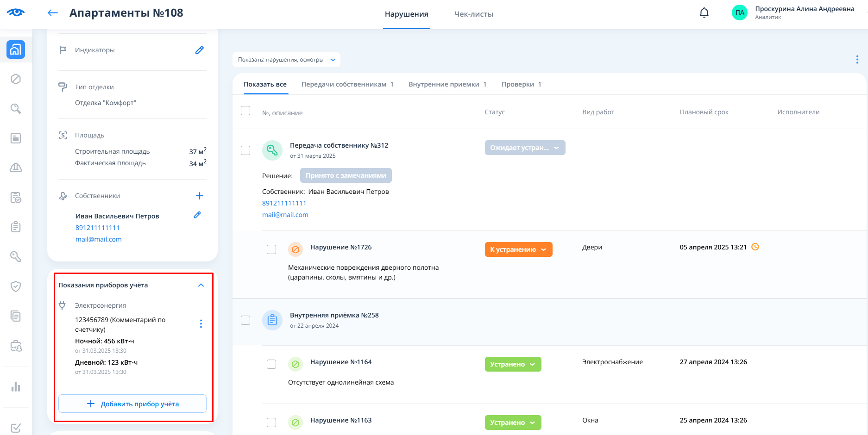The height and width of the screenshot is (435, 868).
Task: Edit owner Иван Васильевич Петров
Action: point(197,215)
